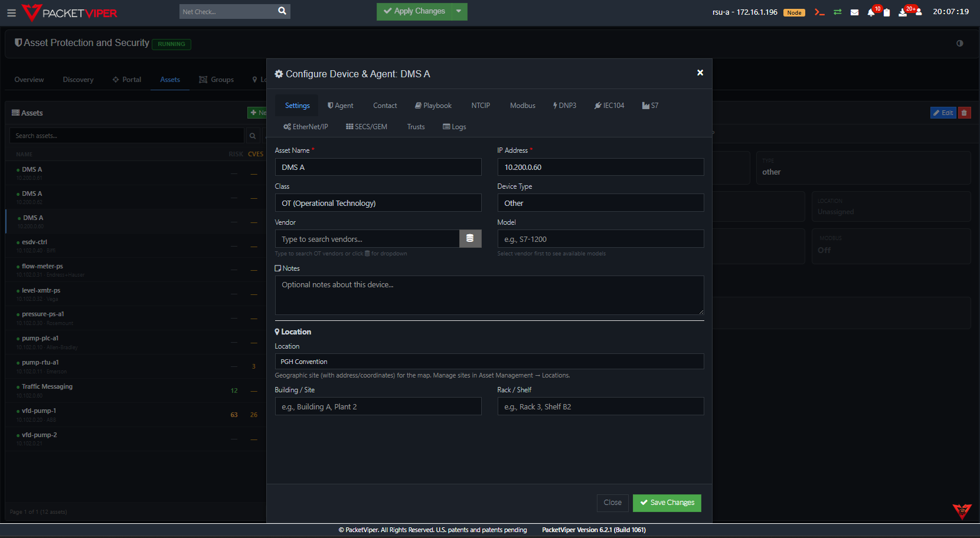Go to the Overview page tab
Image resolution: width=980 pixels, height=538 pixels.
coord(29,80)
